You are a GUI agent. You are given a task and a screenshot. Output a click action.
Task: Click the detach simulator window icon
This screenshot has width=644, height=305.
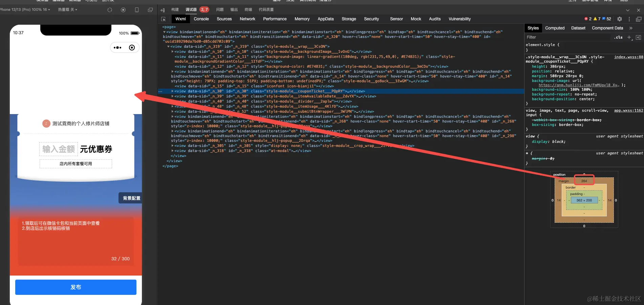point(150,10)
